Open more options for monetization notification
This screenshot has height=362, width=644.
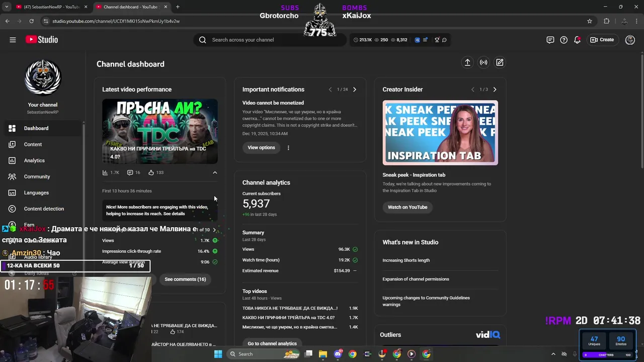pyautogui.click(x=288, y=148)
